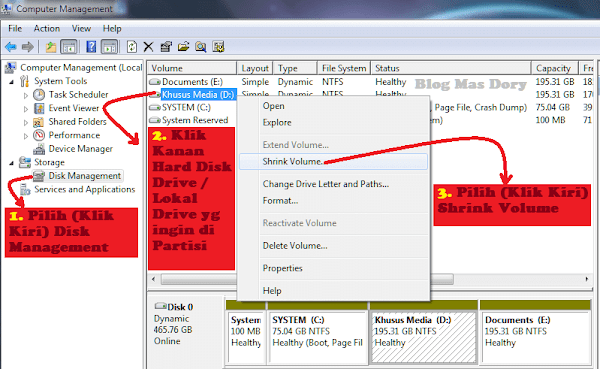The width and height of the screenshot is (600, 369).
Task: Select Delete Volume... in context menu
Action: [x=333, y=246]
